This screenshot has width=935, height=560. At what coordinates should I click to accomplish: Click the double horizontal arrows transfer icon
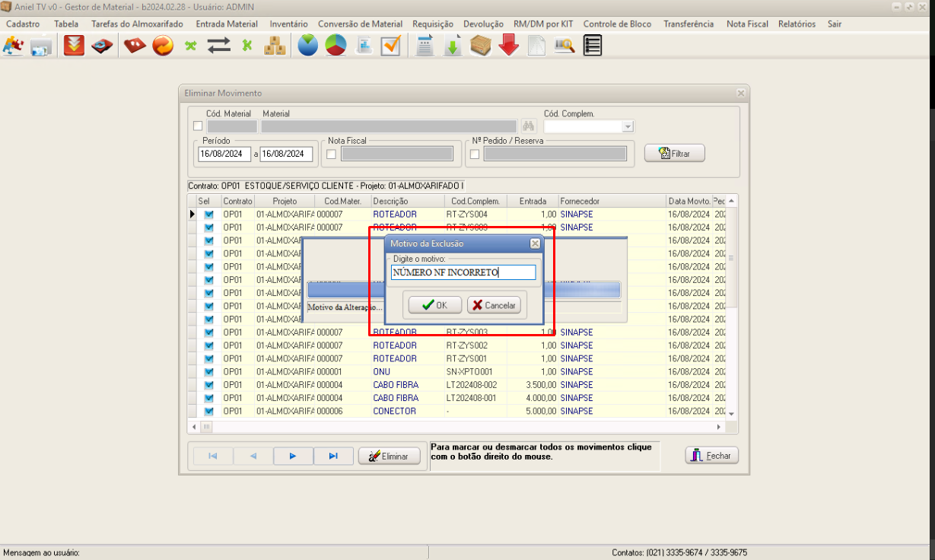219,46
